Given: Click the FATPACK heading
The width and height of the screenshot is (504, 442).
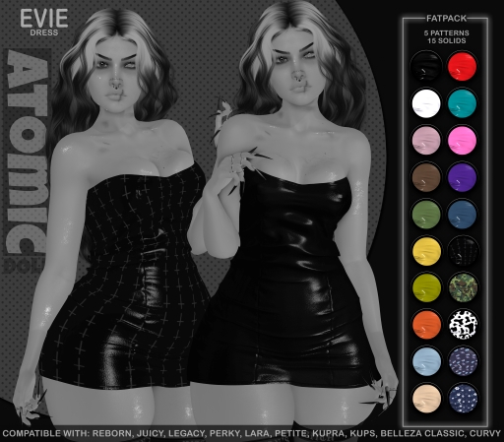Looking at the screenshot, I should [446, 19].
